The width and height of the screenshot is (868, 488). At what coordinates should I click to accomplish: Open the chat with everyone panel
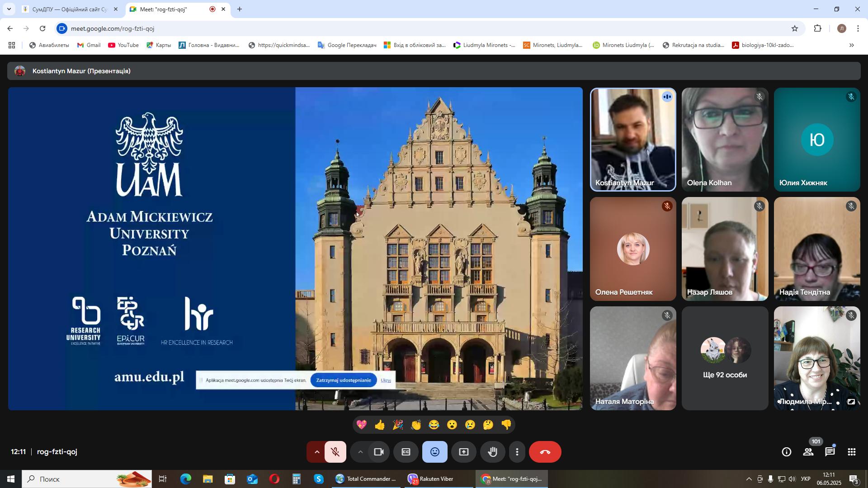pos(830,452)
